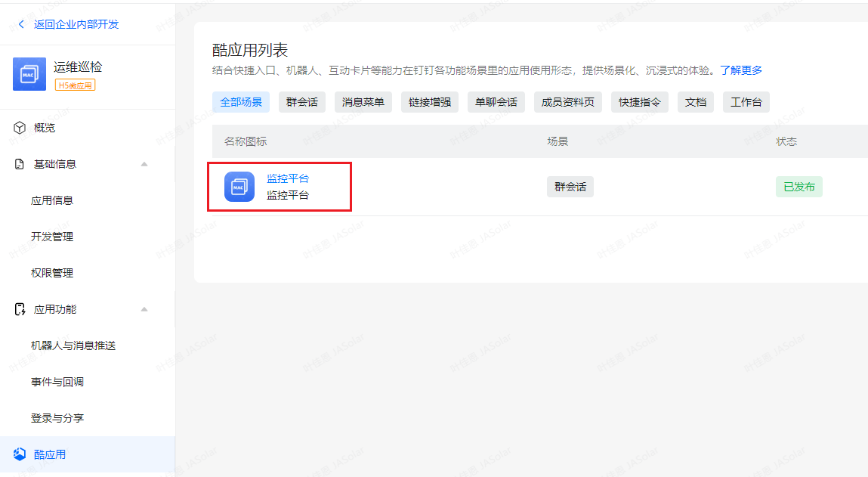This screenshot has width=868, height=477.
Task: Switch to the 消息菜单 filter
Action: [363, 102]
